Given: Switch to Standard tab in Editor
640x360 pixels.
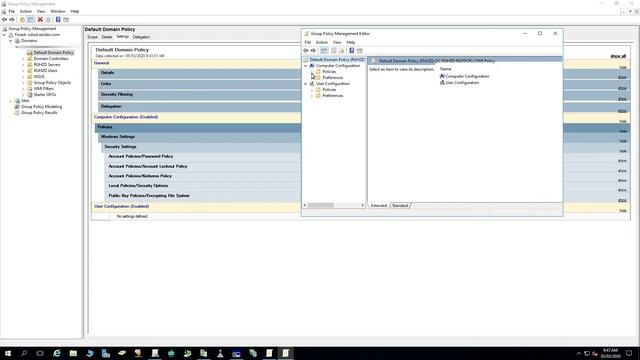Looking at the screenshot, I should (400, 206).
